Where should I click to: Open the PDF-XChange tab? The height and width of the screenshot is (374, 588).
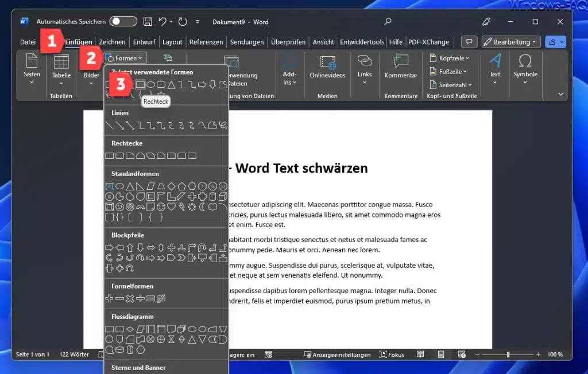pyautogui.click(x=428, y=42)
